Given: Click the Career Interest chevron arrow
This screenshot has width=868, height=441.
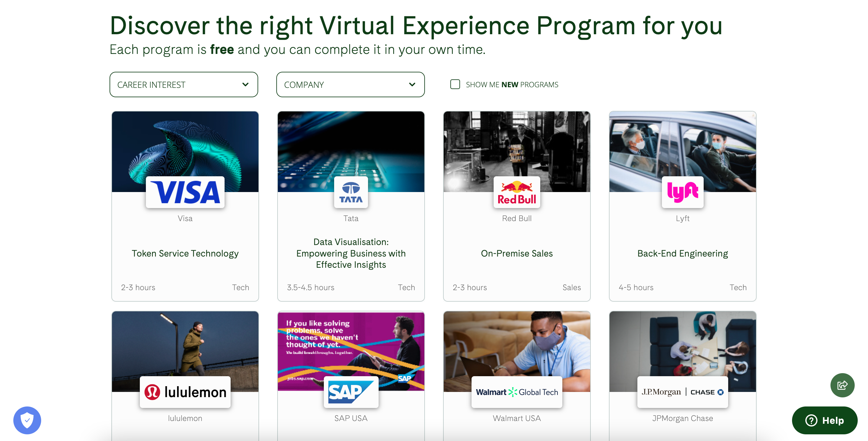Looking at the screenshot, I should [245, 84].
